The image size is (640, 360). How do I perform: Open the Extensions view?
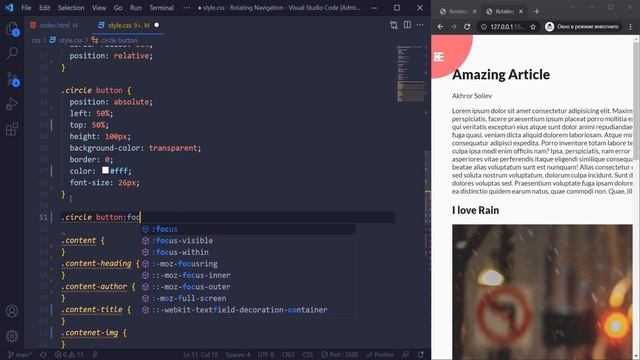coord(12,129)
